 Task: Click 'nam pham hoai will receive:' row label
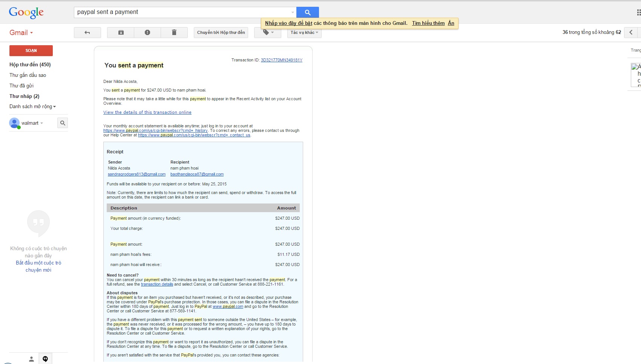pyautogui.click(x=136, y=265)
